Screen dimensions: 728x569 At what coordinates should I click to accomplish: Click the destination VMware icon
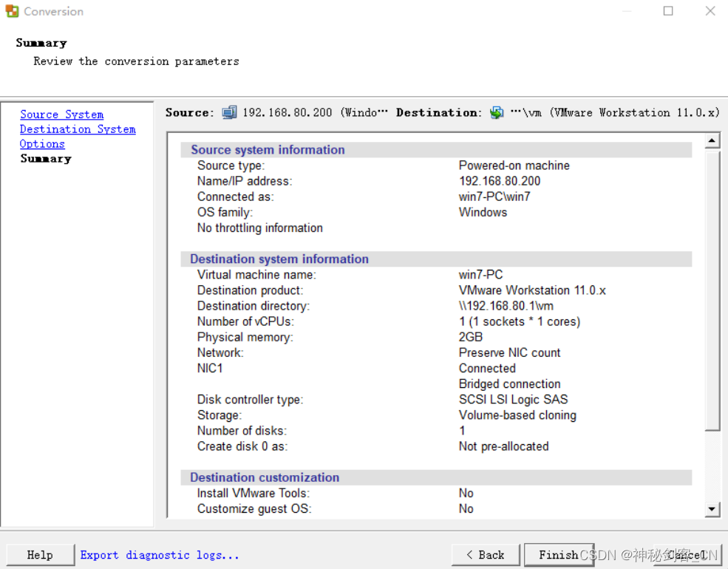pyautogui.click(x=497, y=112)
